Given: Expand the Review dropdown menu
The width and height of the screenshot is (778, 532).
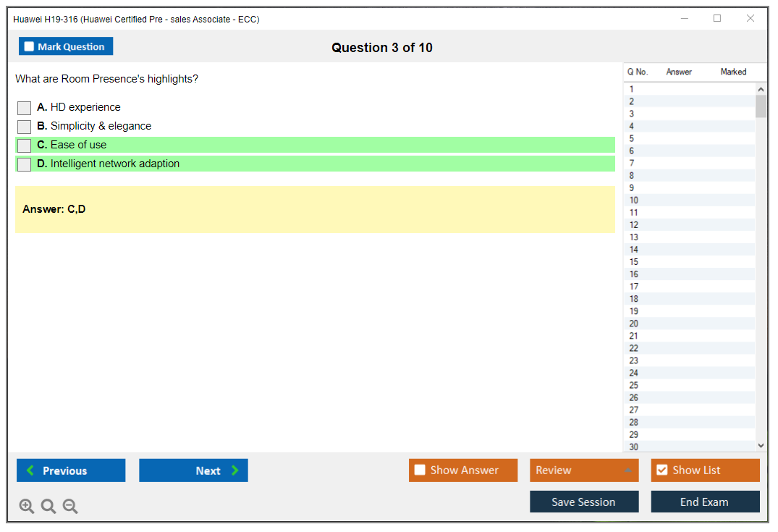Looking at the screenshot, I should [583, 470].
